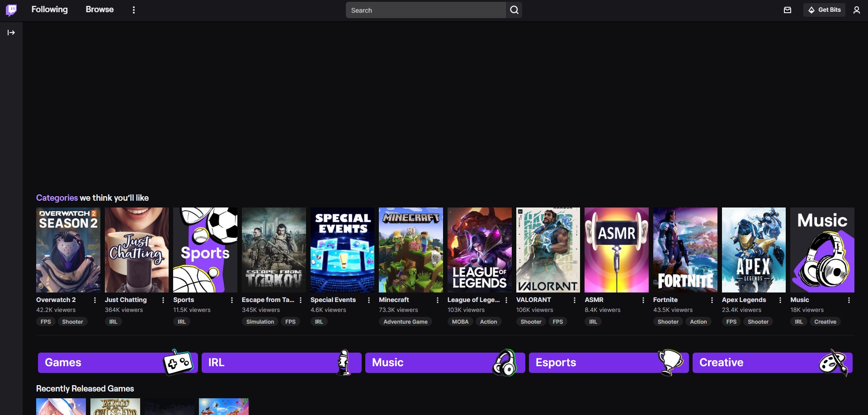Select the IRL tag under Special Events
868x415 pixels.
click(x=319, y=322)
